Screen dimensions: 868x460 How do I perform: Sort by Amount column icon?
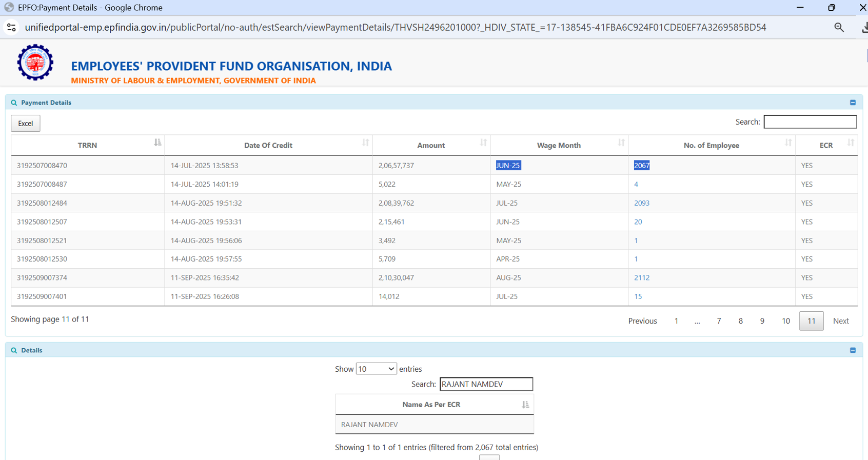tap(483, 143)
